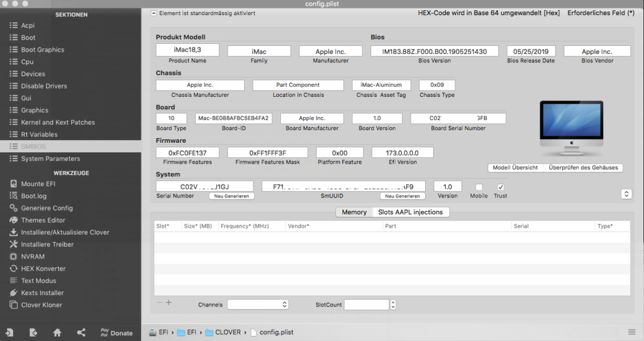The image size is (644, 341).
Task: Click Überprüfen des Gehäuses button
Action: [583, 167]
